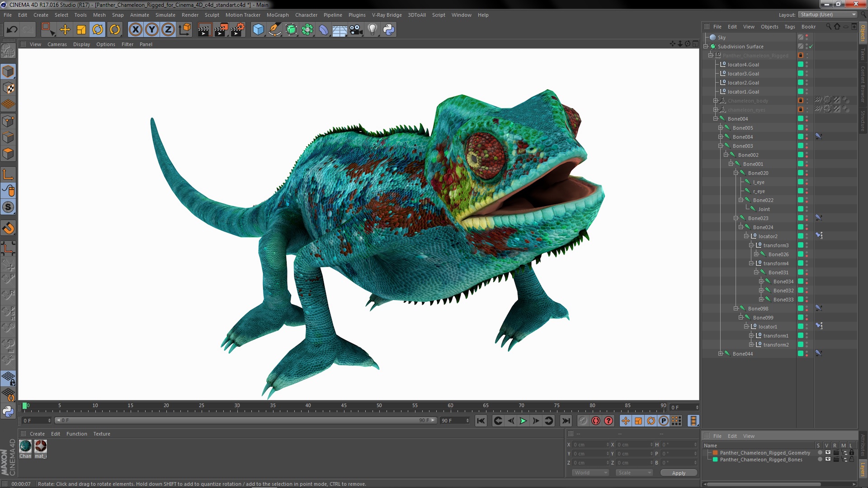The image size is (868, 488).
Task: Open array modeling objects icon
Action: tap(307, 30)
